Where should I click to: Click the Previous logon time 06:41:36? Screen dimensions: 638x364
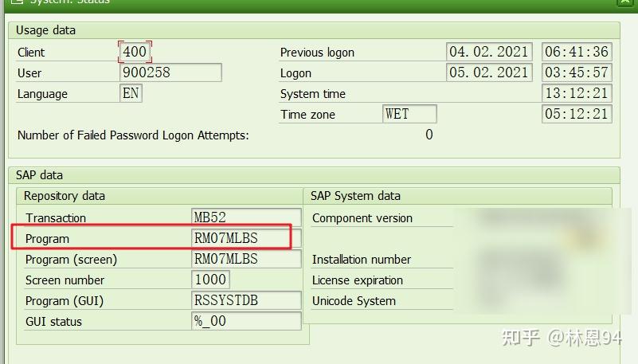click(x=577, y=52)
